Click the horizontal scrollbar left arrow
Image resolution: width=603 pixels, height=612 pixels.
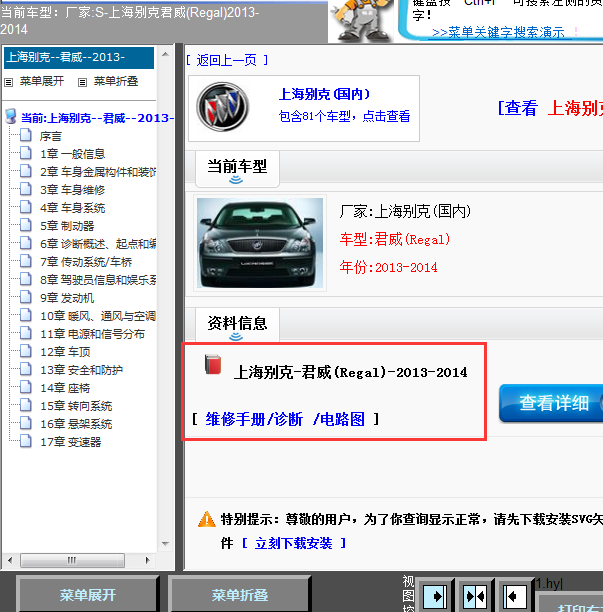10,560
